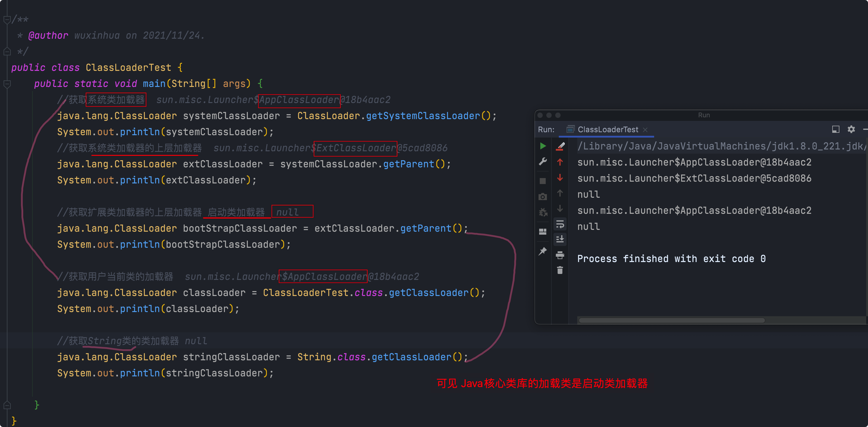Click the Stop process square icon

point(542,181)
